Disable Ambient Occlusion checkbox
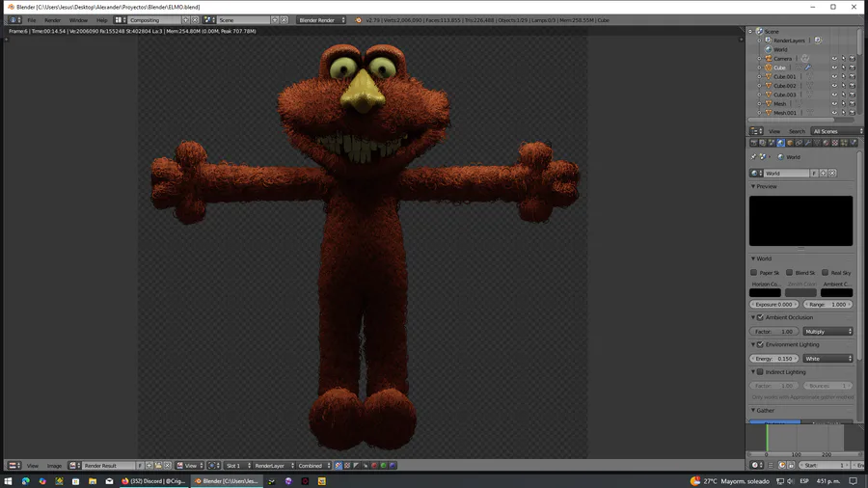This screenshot has width=868, height=488. click(x=760, y=317)
